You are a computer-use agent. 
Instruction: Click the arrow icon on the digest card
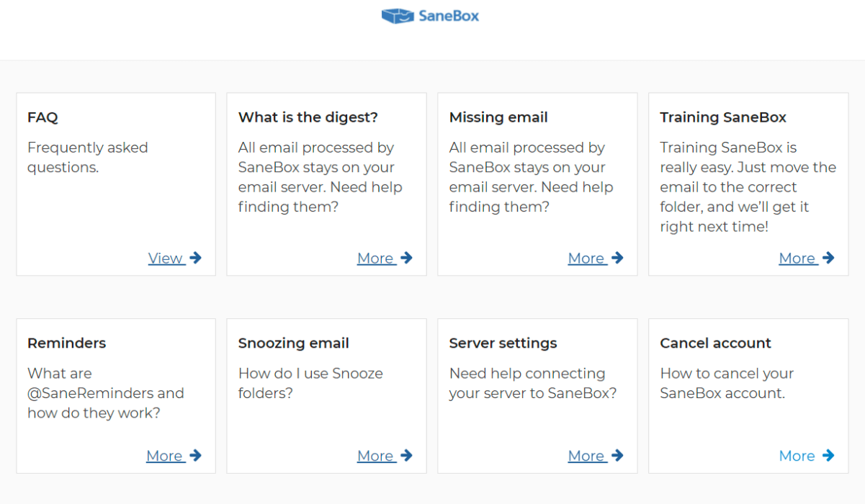[x=406, y=258]
